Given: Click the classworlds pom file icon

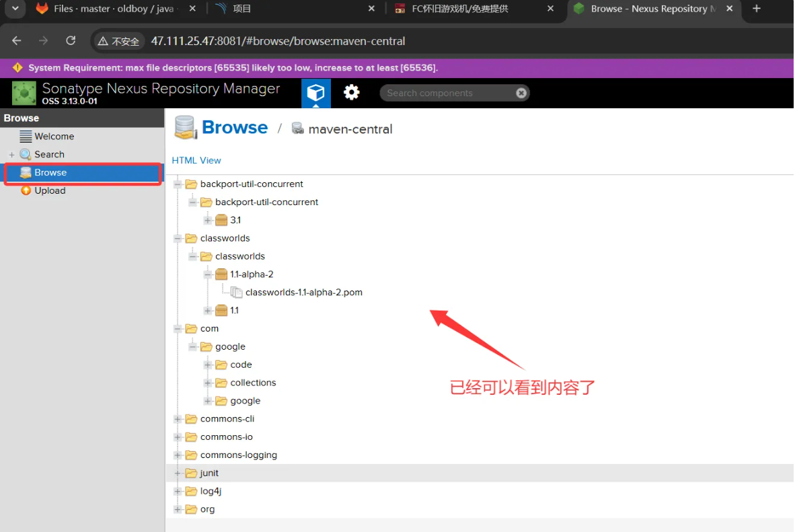Looking at the screenshot, I should [236, 293].
